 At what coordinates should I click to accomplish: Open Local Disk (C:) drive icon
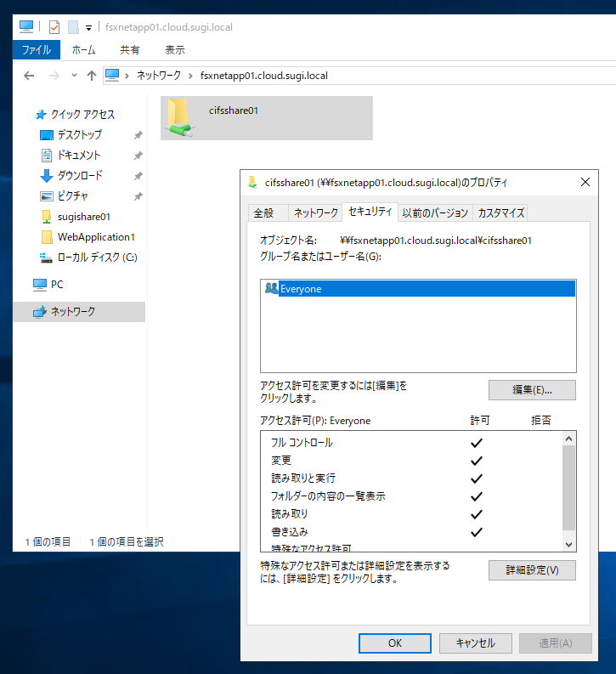(x=47, y=258)
